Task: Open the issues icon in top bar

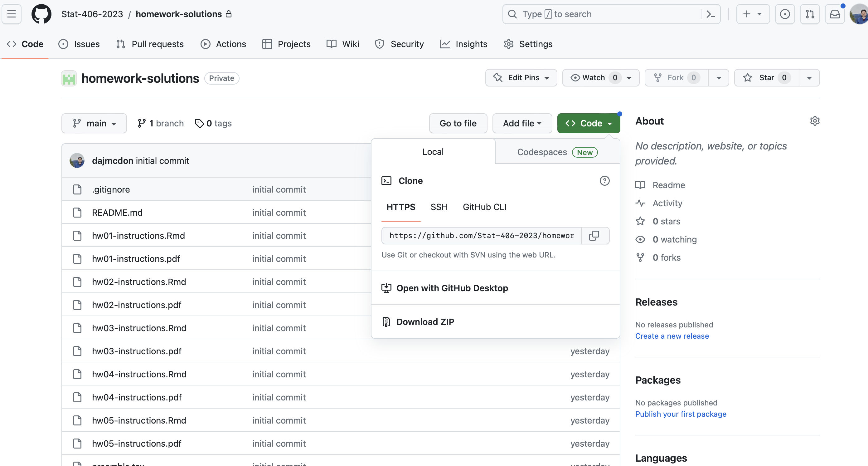Action: click(784, 14)
